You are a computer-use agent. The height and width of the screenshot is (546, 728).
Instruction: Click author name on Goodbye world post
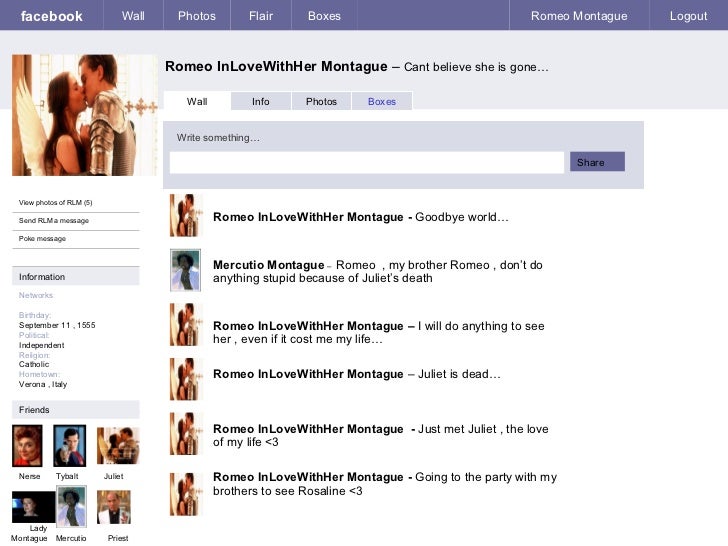pos(308,217)
